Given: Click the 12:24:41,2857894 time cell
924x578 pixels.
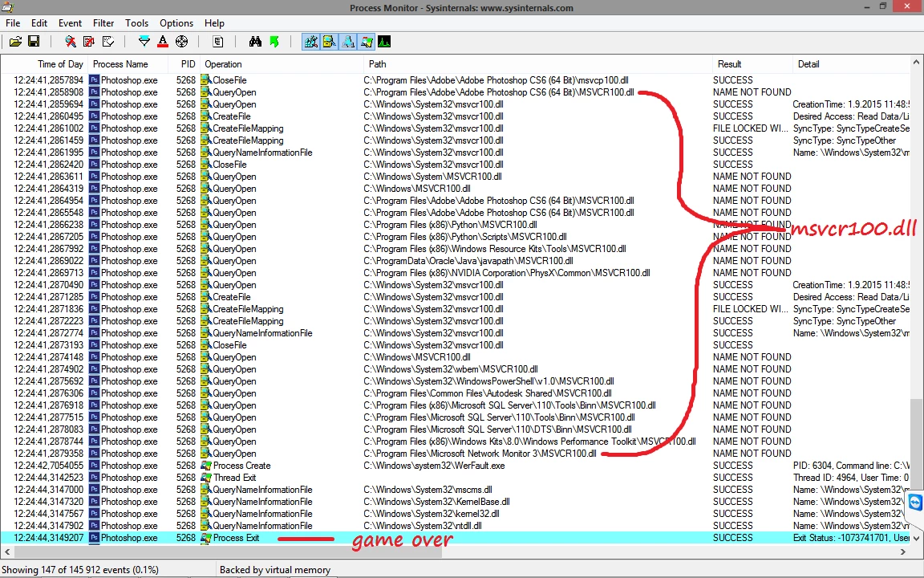Looking at the screenshot, I should [48, 80].
